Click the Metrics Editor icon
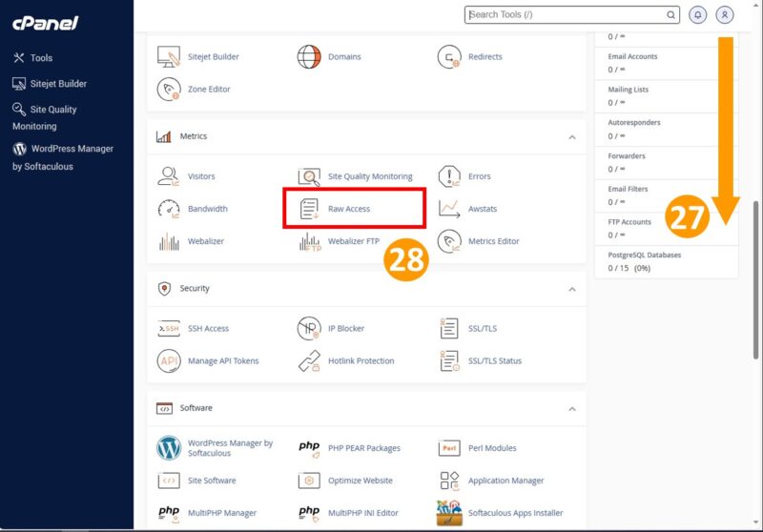Image resolution: width=763 pixels, height=532 pixels. click(448, 241)
